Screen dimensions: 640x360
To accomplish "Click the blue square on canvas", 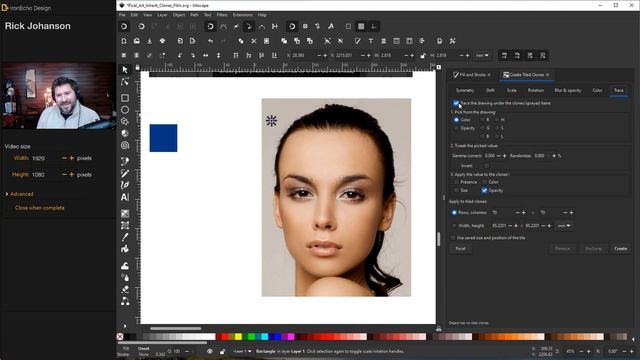I will (163, 138).
